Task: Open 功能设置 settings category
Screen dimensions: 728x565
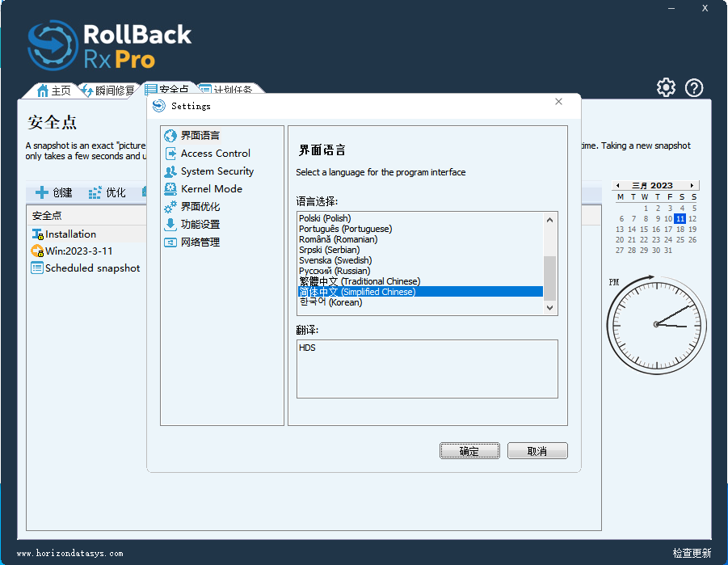Action: (200, 225)
